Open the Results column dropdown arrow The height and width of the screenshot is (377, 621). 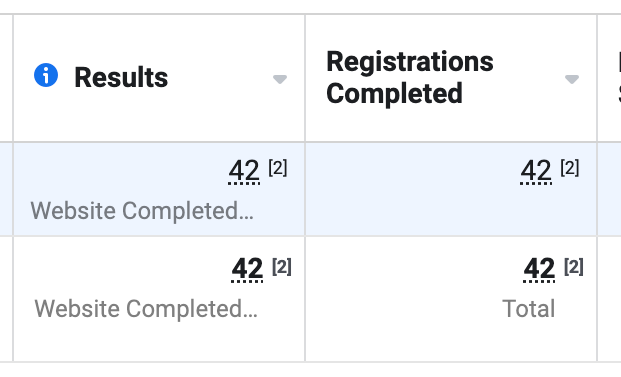(x=280, y=79)
